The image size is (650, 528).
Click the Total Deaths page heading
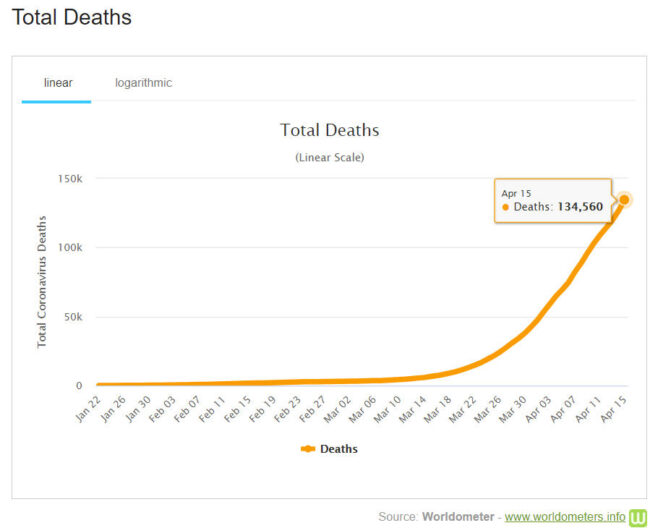tap(70, 17)
